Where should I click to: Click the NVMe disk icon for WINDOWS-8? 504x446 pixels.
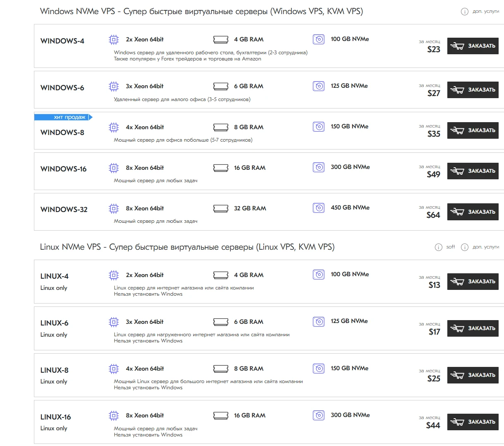[319, 127]
